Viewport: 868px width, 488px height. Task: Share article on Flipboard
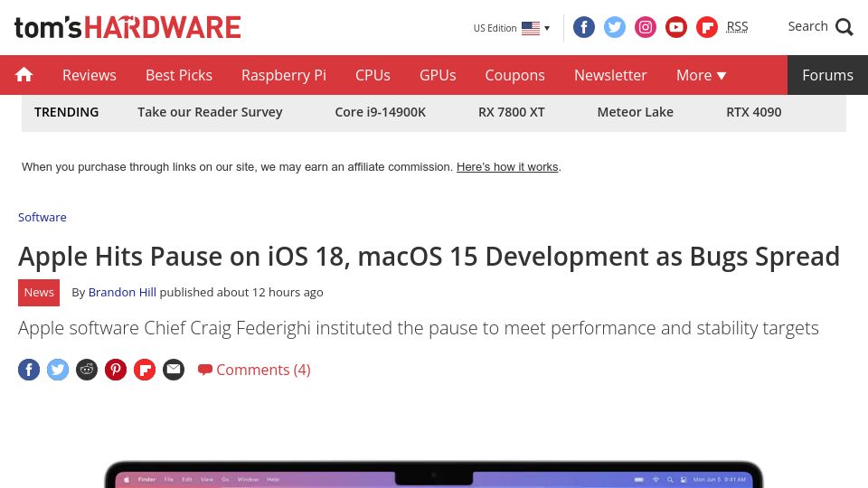145,370
